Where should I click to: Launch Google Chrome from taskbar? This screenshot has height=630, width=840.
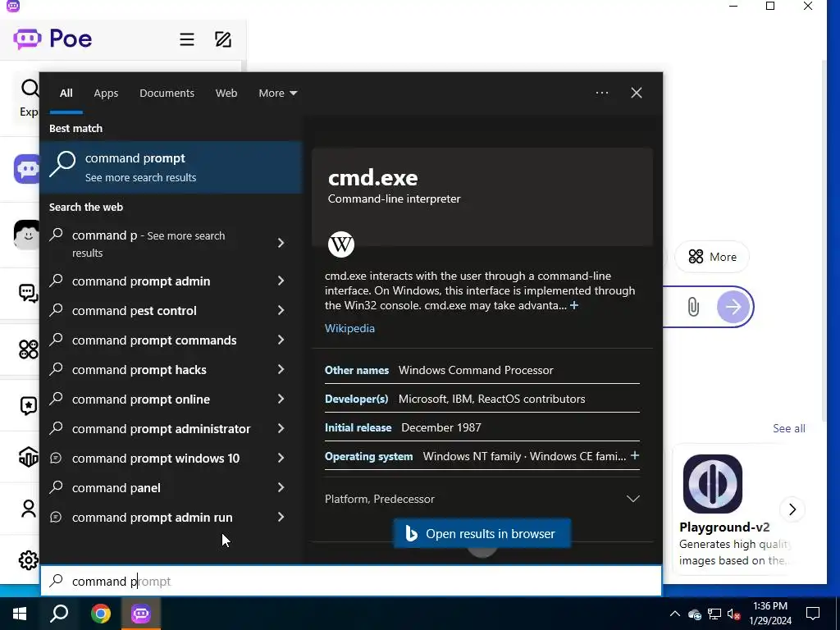click(x=100, y=614)
